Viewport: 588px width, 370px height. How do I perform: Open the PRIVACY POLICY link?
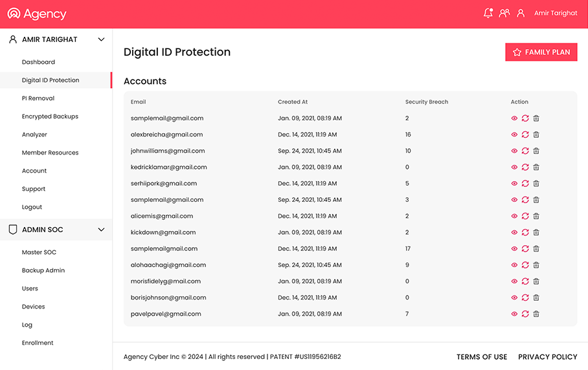click(x=547, y=356)
